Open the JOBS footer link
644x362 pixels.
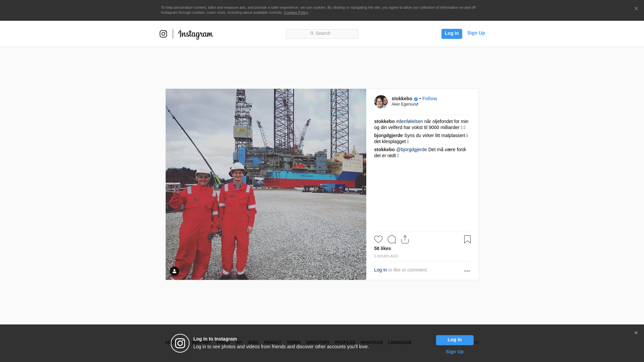coord(253,343)
